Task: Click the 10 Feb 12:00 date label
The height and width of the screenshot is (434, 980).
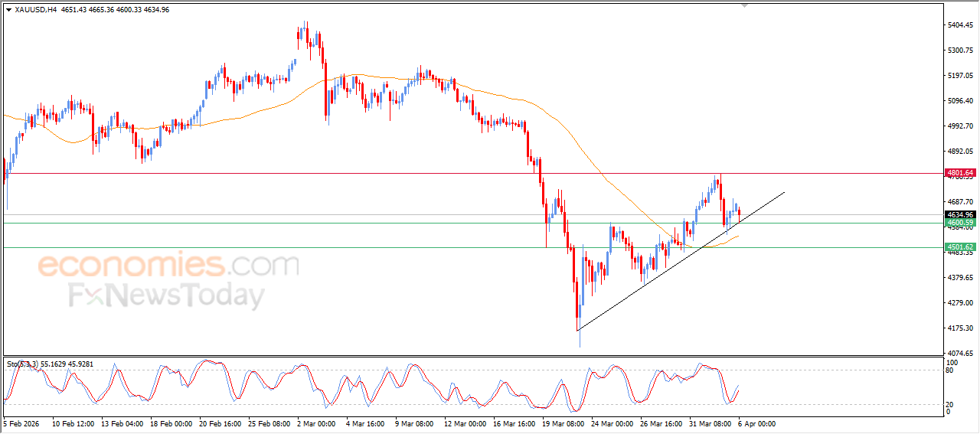Action: pos(73,423)
